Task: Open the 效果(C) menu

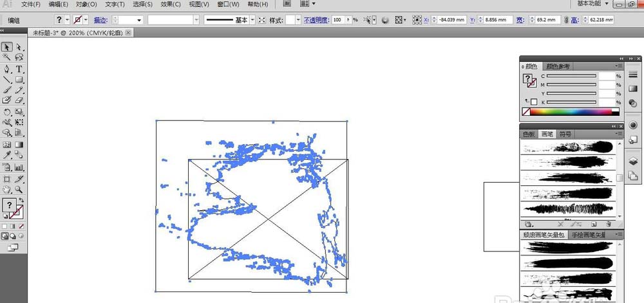Action: tap(171, 4)
